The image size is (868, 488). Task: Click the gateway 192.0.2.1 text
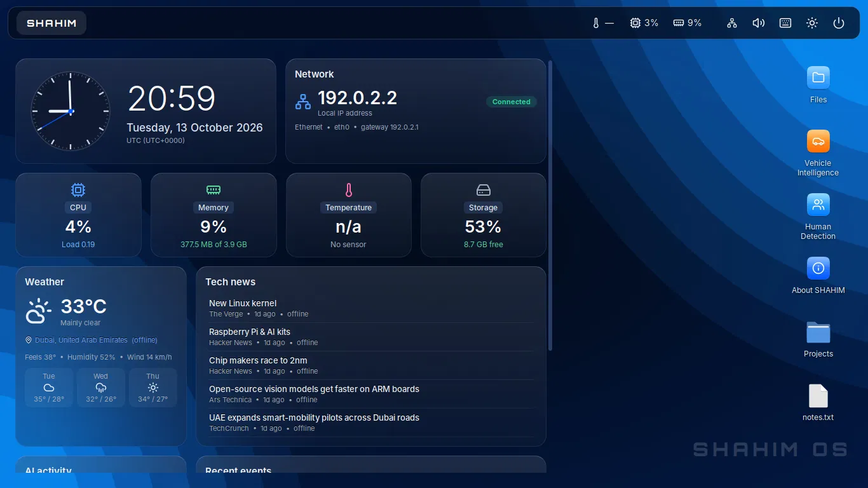click(x=390, y=127)
